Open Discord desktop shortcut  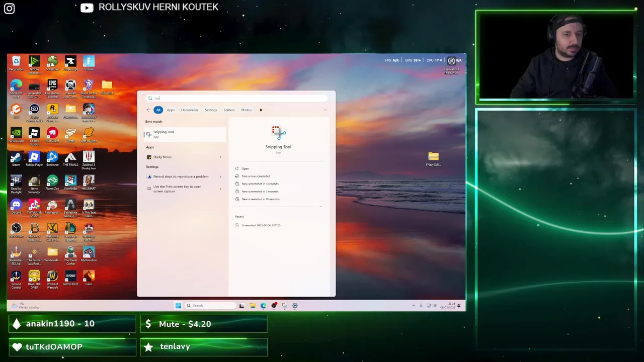pos(16,207)
